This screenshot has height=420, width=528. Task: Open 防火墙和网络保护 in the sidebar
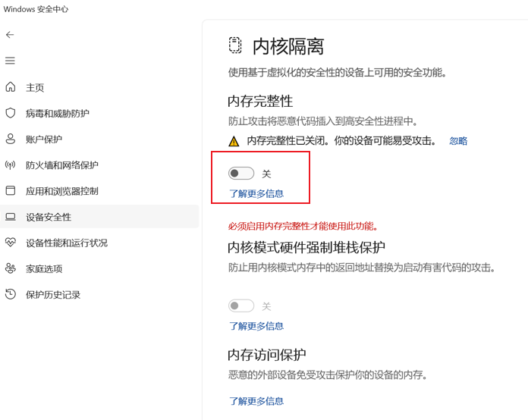coord(62,165)
